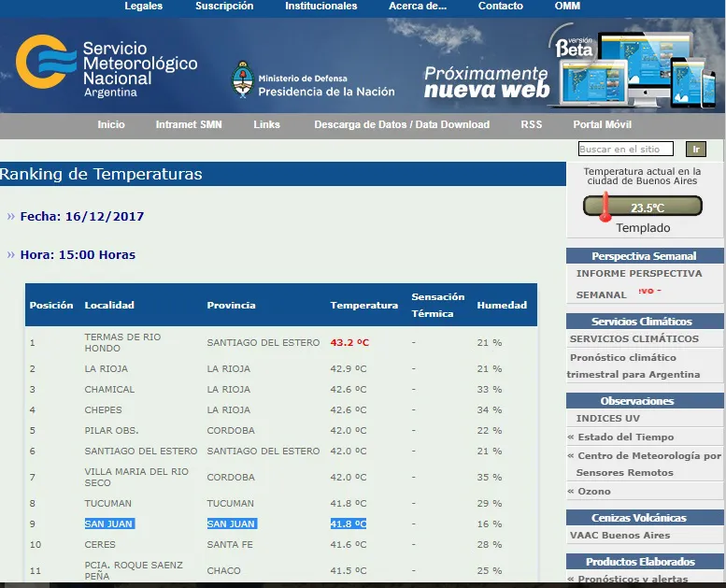Click the Humedad column header
The image size is (726, 588).
(x=502, y=305)
